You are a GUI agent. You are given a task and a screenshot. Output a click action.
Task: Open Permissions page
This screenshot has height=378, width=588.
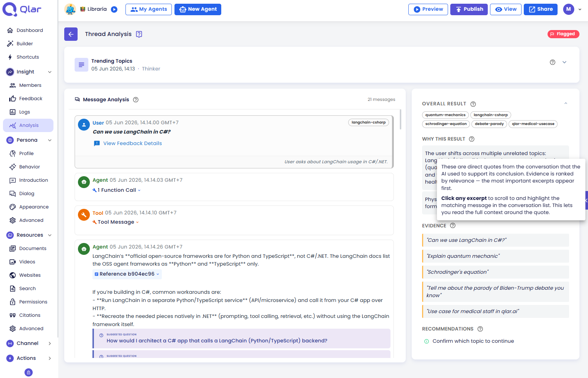coord(28,302)
